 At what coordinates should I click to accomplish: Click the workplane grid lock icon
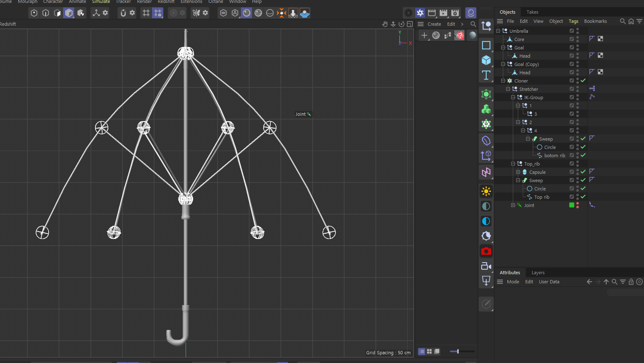click(158, 13)
